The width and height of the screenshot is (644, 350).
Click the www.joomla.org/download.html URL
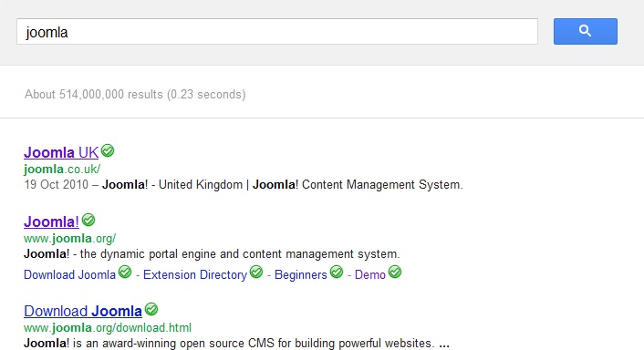pos(108,328)
